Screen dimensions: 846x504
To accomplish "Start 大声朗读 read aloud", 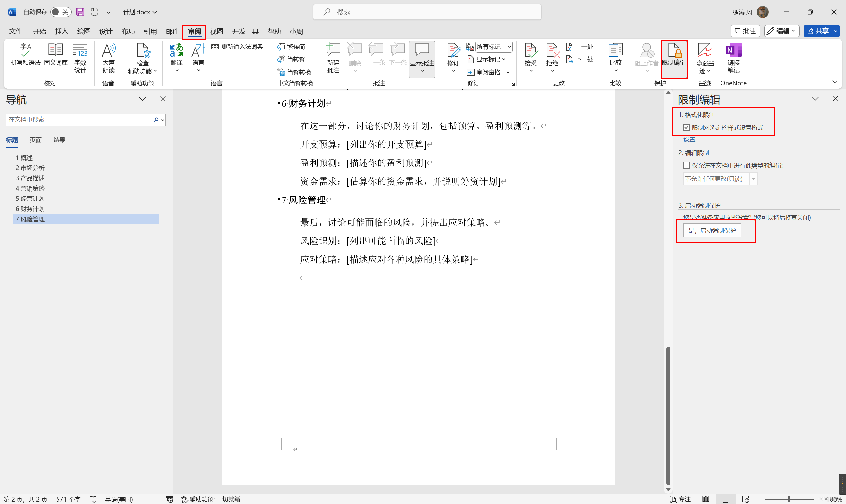I will 108,57.
